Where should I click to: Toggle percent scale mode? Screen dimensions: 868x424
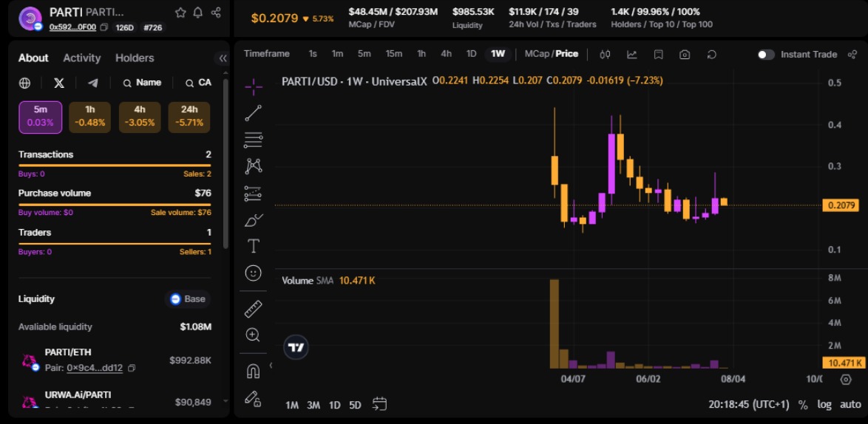tap(803, 405)
